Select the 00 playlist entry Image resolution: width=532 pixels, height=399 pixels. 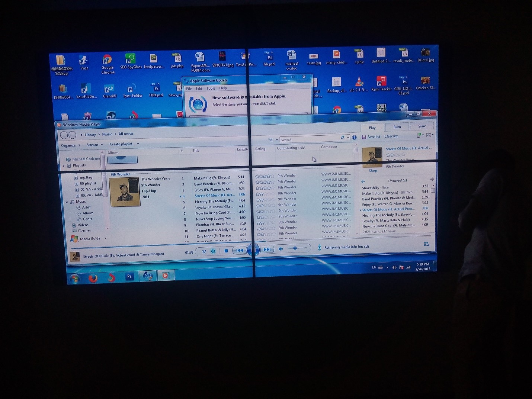[88, 184]
